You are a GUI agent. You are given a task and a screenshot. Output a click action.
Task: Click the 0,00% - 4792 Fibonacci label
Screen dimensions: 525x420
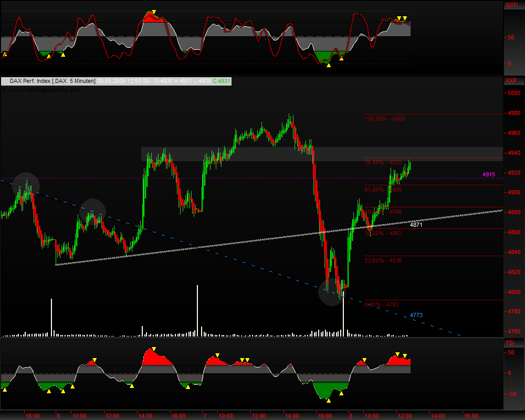tap(382, 304)
